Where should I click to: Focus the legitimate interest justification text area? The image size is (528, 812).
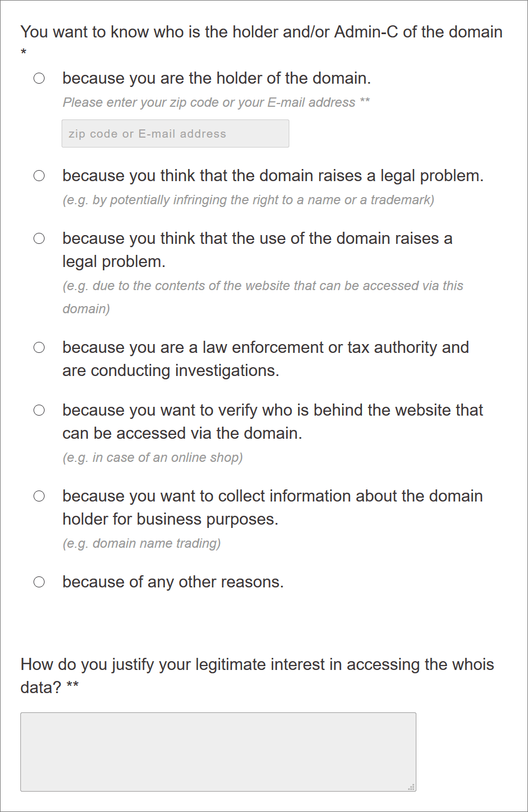point(218,751)
